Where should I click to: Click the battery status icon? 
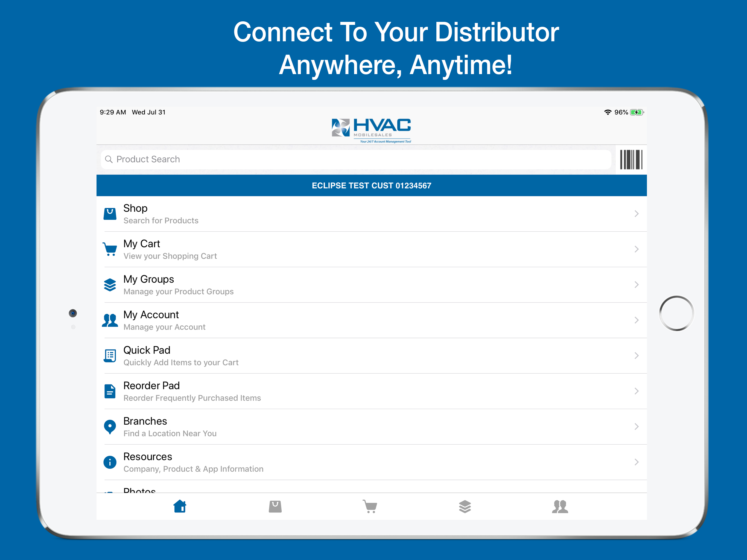click(x=637, y=112)
